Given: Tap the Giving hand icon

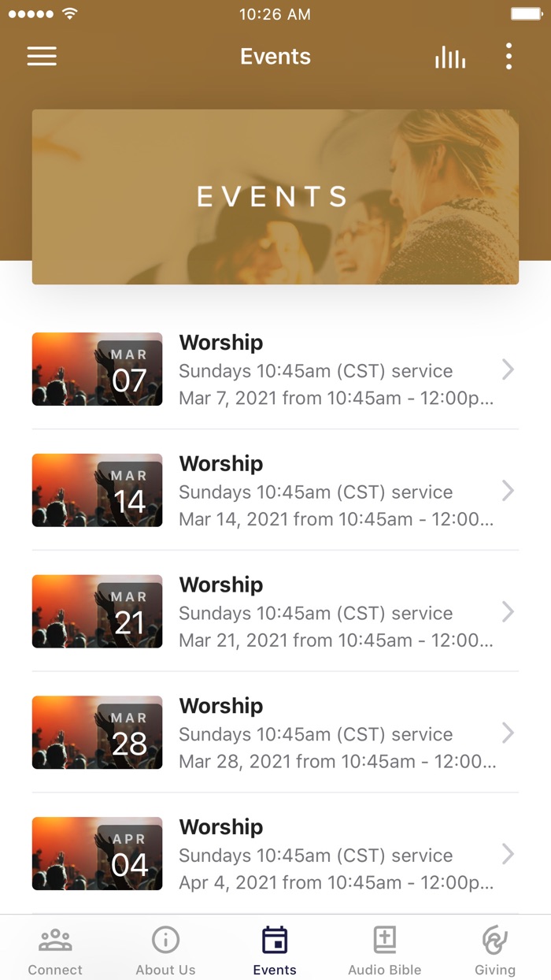Looking at the screenshot, I should [x=495, y=940].
